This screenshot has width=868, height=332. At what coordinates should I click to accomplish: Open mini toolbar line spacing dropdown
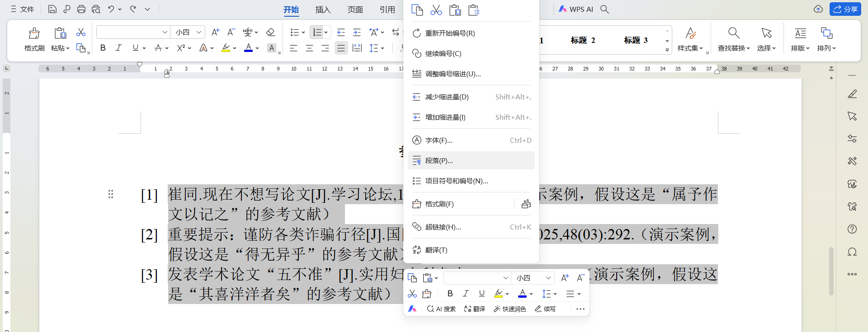(x=555, y=294)
